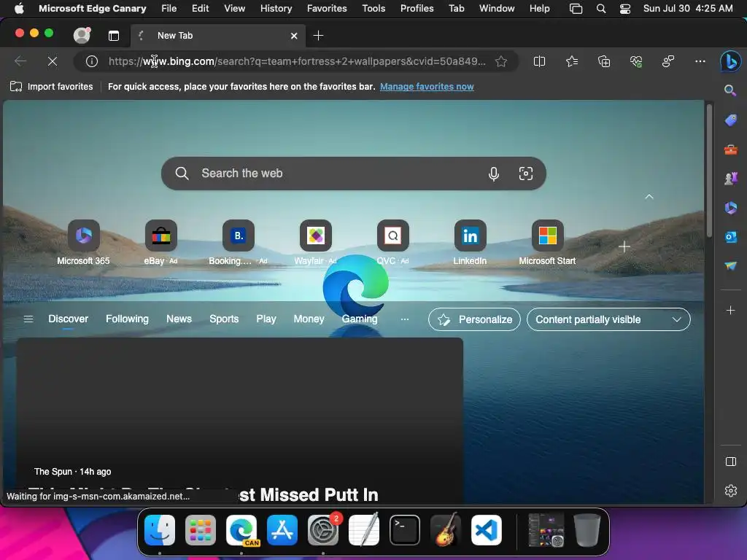Open the Drop paper plane sidebar icon
Image resolution: width=747 pixels, height=560 pixels.
730,265
